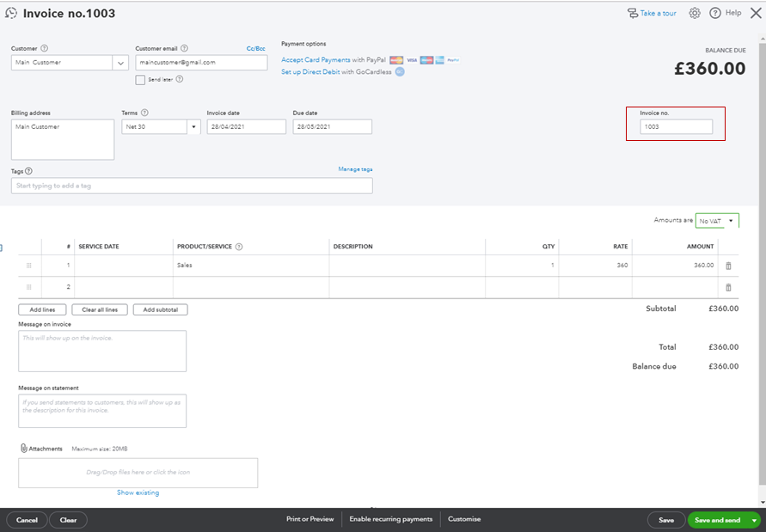Image resolution: width=766 pixels, height=532 pixels.
Task: Click the Cancel button
Action: click(27, 520)
